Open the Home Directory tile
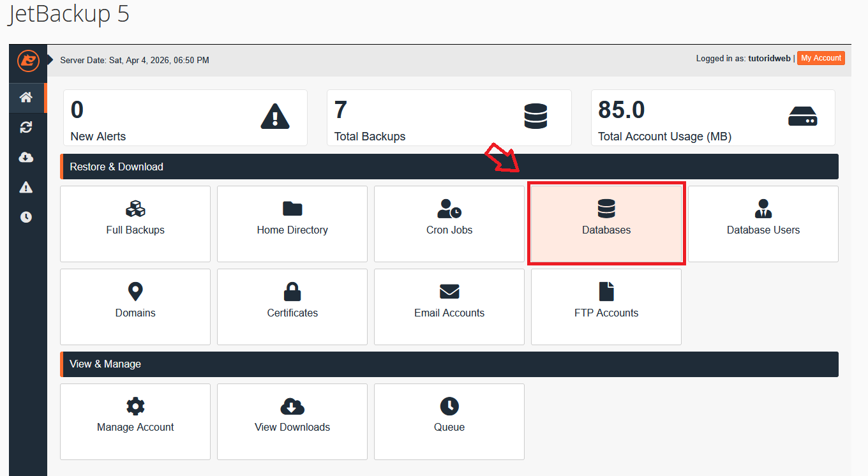This screenshot has width=868, height=476. tap(292, 224)
